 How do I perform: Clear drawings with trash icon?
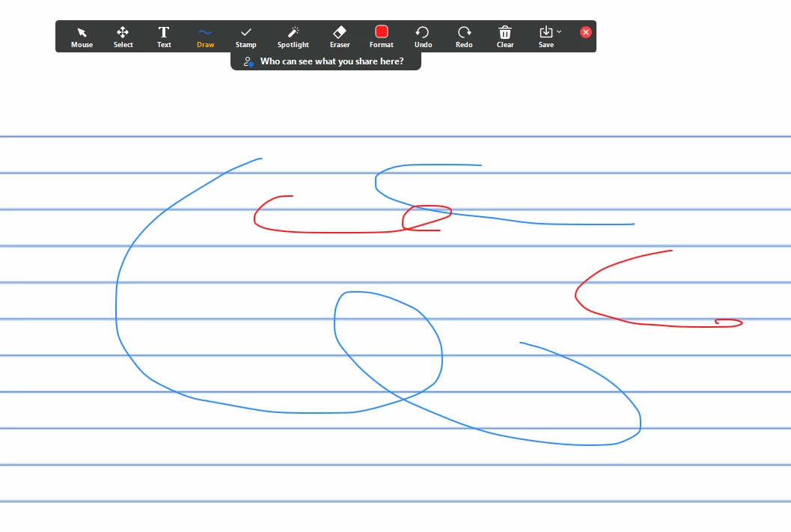505,37
